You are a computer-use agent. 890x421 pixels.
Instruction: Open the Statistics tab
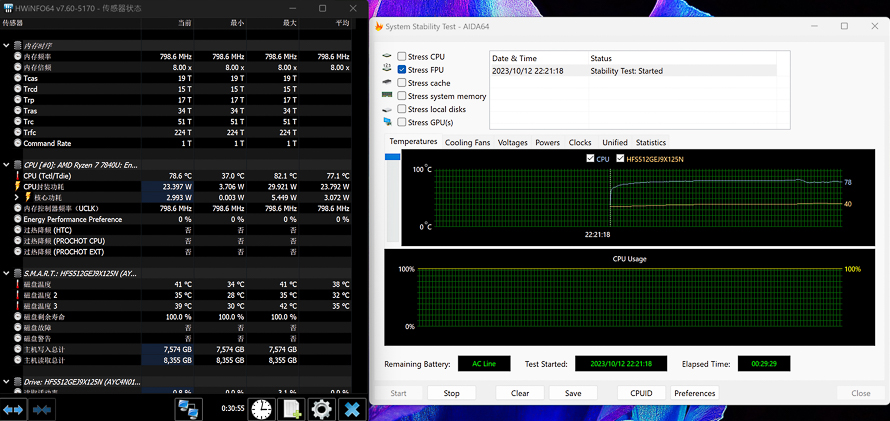pos(650,142)
